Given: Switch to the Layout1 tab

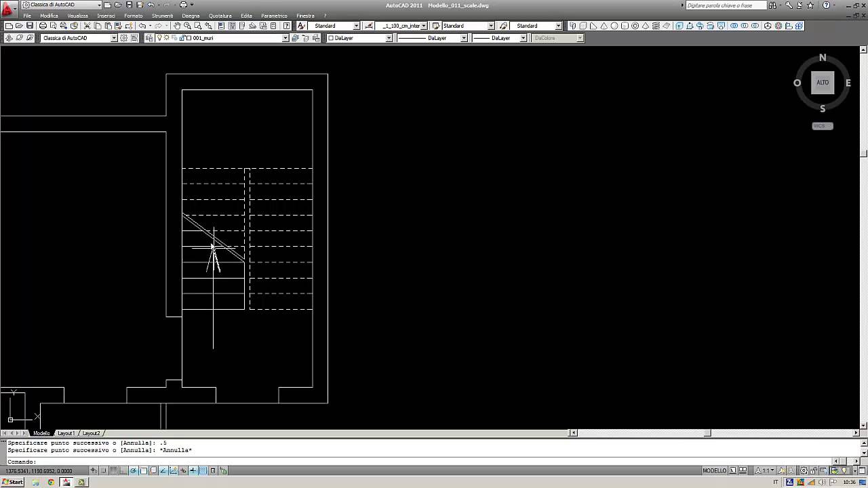Looking at the screenshot, I should pyautogui.click(x=66, y=433).
